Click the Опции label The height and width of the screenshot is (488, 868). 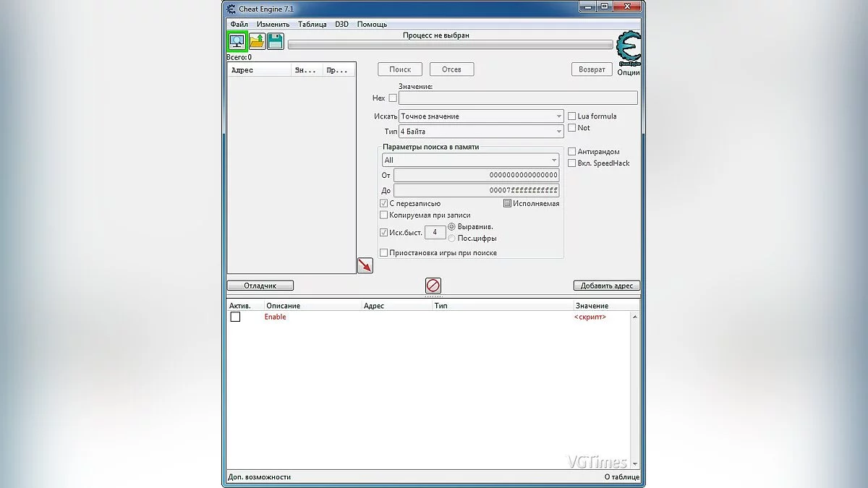click(x=629, y=72)
